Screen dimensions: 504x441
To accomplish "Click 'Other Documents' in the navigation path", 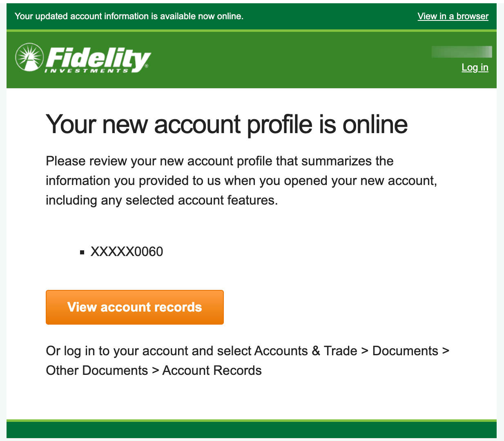I will point(97,370).
